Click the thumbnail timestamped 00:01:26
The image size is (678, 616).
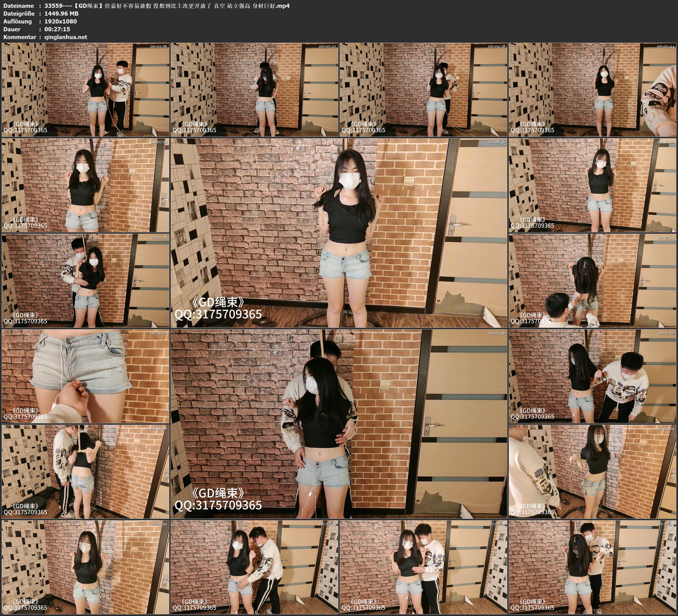[85, 89]
